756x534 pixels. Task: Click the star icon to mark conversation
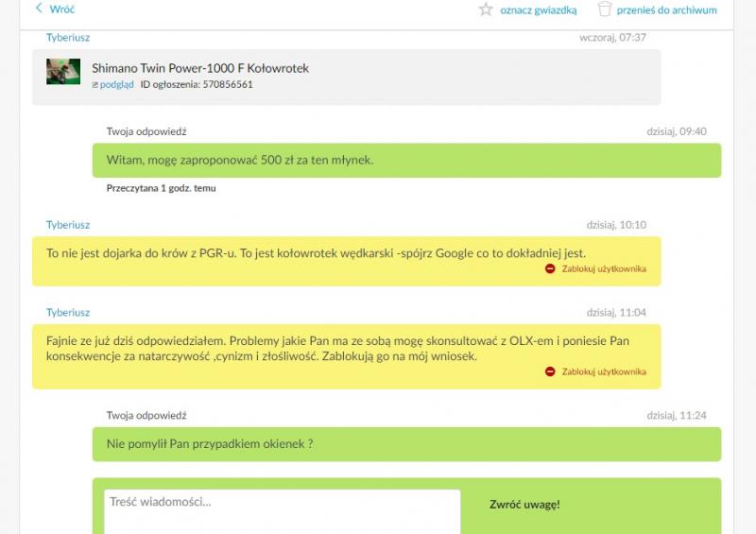486,9
